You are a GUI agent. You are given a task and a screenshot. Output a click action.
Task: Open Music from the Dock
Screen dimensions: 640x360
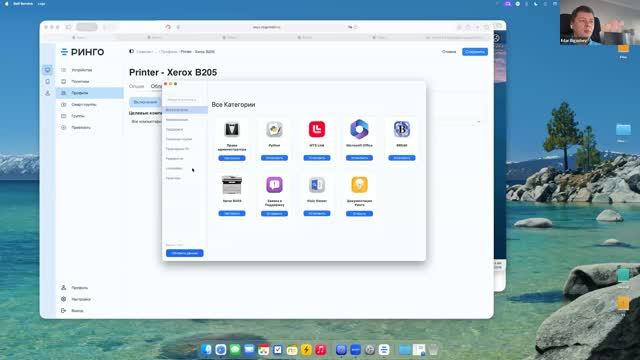pyautogui.click(x=321, y=349)
